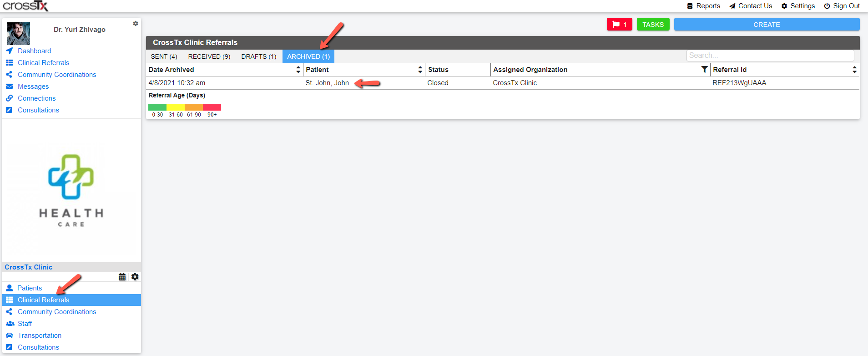868x356 pixels.
Task: Click the Transportation car icon
Action: pos(10,336)
